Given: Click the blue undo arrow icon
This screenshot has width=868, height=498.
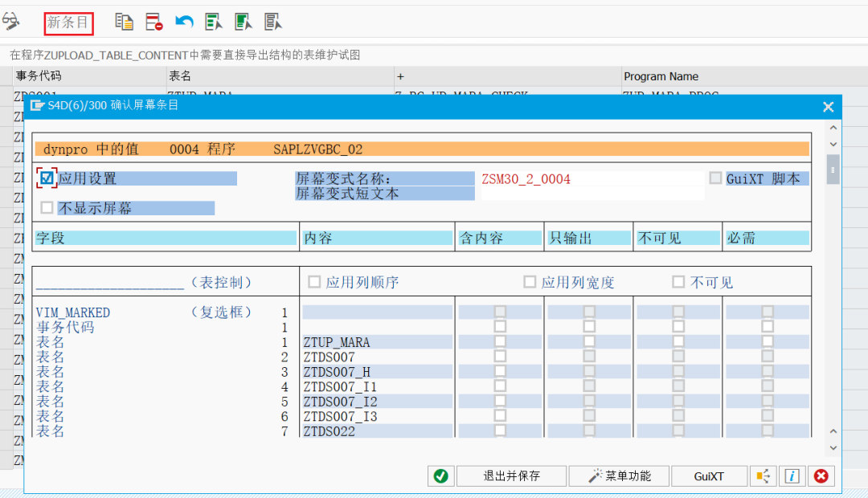Looking at the screenshot, I should click(184, 22).
